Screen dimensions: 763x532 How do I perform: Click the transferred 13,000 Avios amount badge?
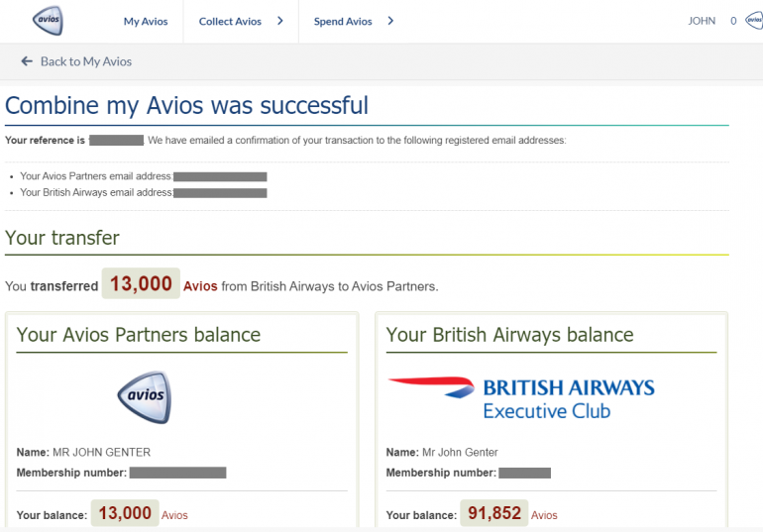[x=141, y=284]
